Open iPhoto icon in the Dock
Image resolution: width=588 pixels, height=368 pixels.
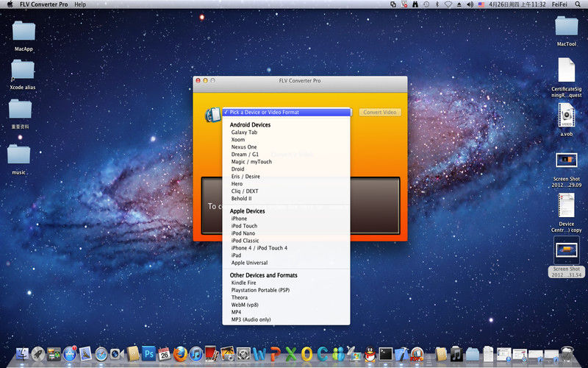click(x=227, y=353)
